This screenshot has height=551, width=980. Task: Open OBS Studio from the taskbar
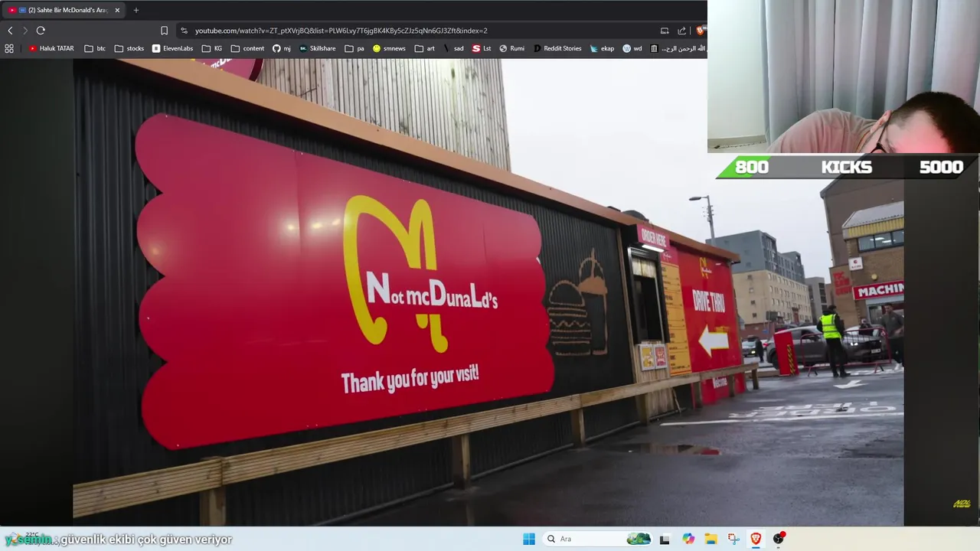tap(779, 539)
